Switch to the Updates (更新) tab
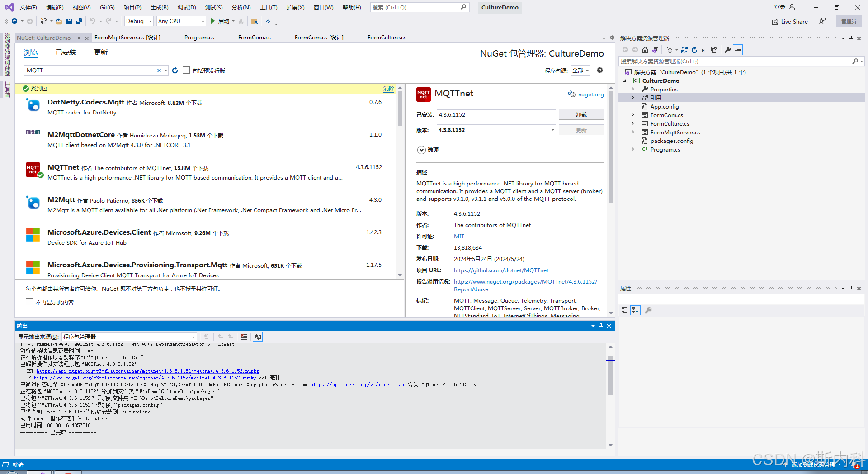 coord(101,52)
